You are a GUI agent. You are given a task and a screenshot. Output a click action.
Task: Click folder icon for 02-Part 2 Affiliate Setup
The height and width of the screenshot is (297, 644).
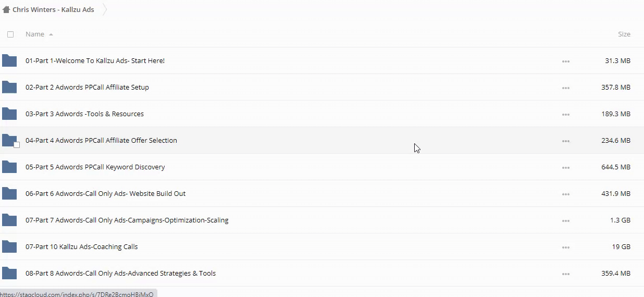click(9, 88)
